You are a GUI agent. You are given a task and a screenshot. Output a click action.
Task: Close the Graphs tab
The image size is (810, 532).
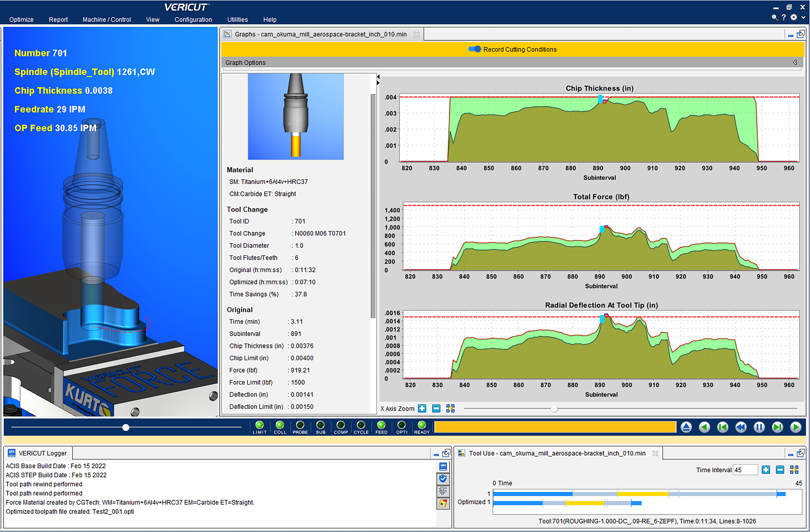point(416,34)
